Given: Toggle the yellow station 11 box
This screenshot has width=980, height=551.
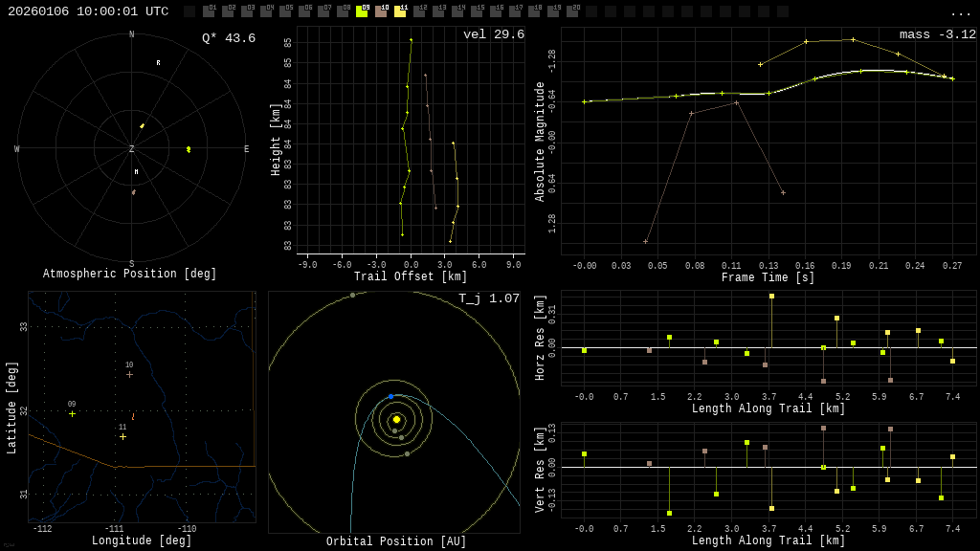Looking at the screenshot, I should pyautogui.click(x=400, y=11).
